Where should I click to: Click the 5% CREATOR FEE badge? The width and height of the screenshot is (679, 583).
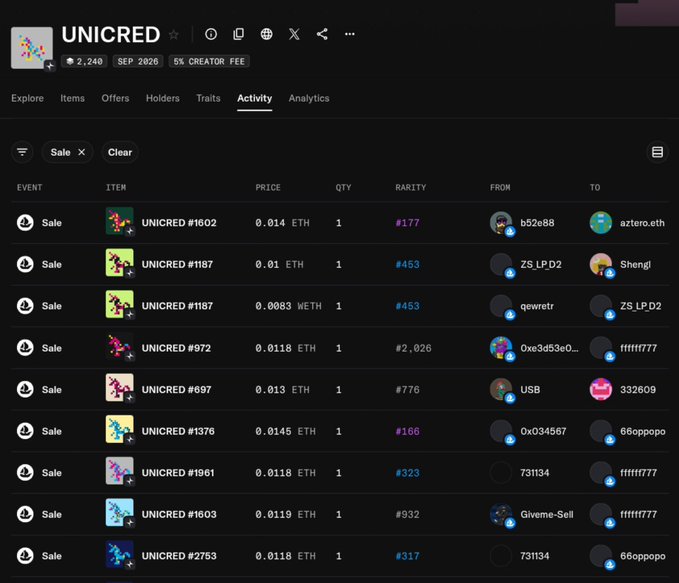209,62
